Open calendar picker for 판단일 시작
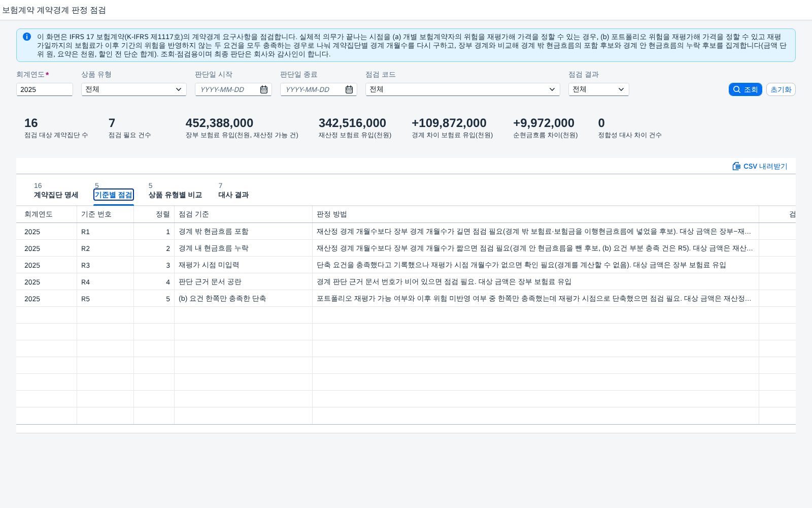812x508 pixels. pyautogui.click(x=264, y=89)
